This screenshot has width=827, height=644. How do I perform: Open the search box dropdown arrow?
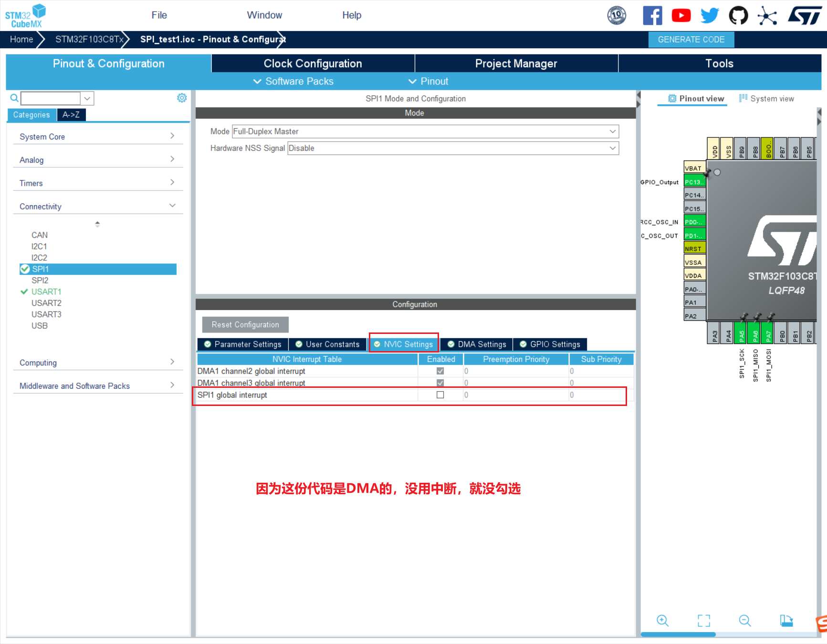[x=87, y=98]
